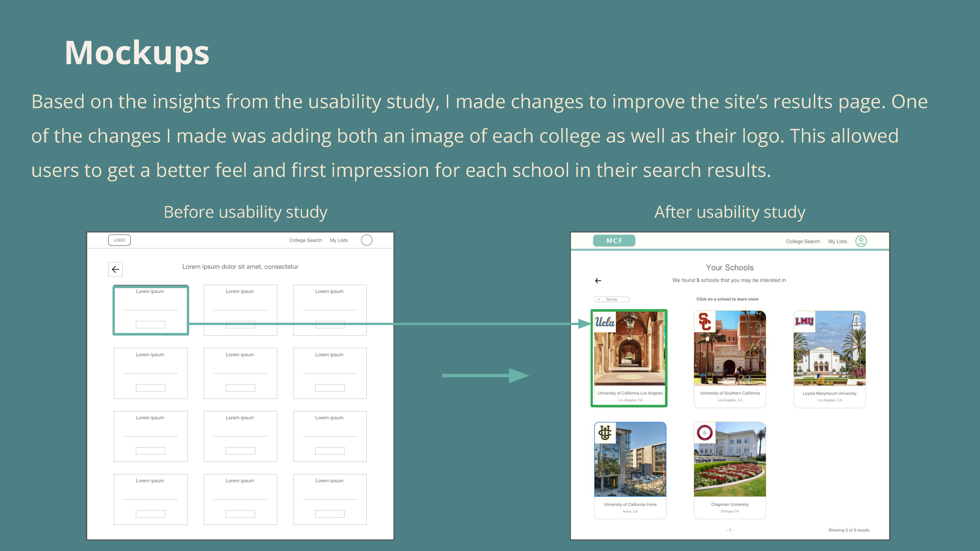This screenshot has width=980, height=551.
Task: Click the Chapman University name
Action: point(730,505)
